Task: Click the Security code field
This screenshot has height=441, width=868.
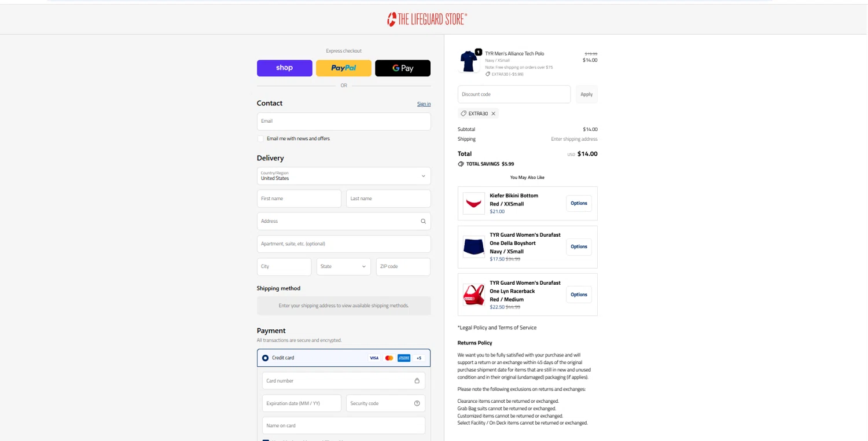Action: [385, 403]
